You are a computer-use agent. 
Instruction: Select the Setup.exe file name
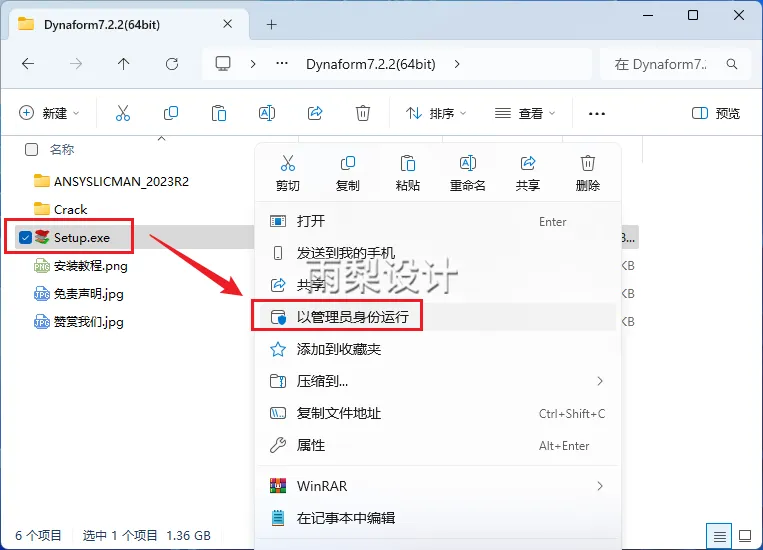pos(82,238)
